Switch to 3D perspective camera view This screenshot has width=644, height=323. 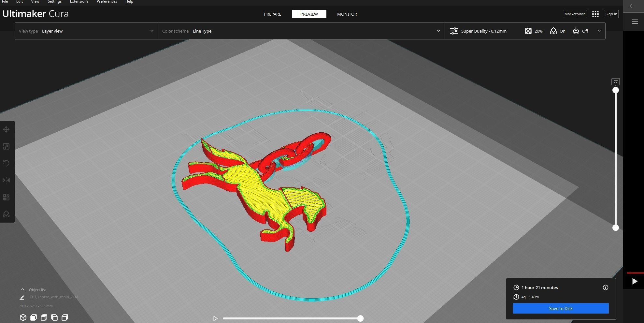23,317
